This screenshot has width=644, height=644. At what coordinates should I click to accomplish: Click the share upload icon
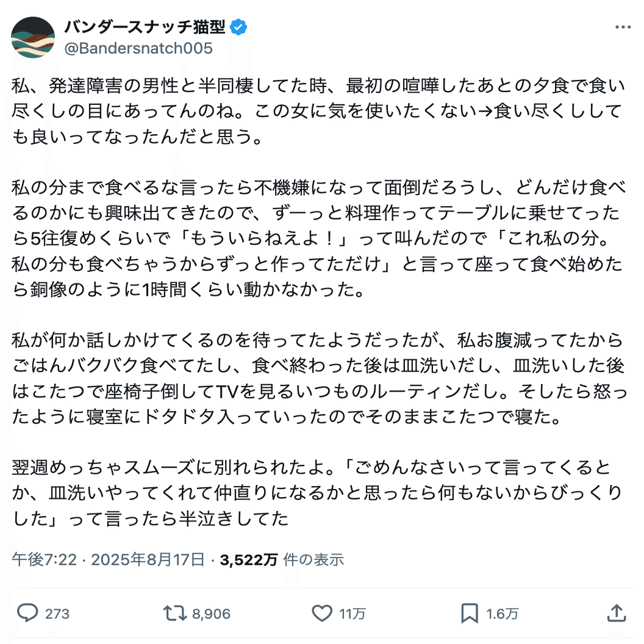point(616,613)
